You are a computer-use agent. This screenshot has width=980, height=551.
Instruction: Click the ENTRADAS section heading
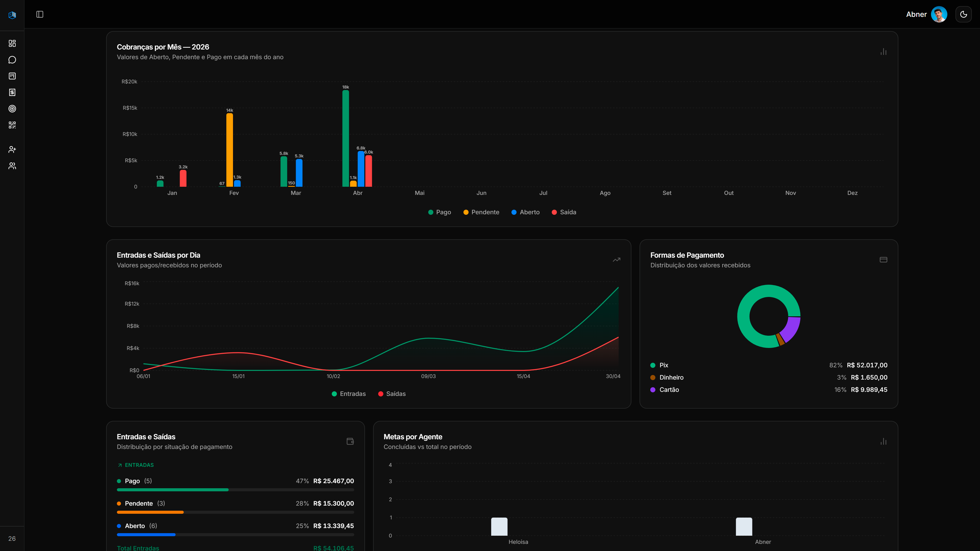click(139, 465)
